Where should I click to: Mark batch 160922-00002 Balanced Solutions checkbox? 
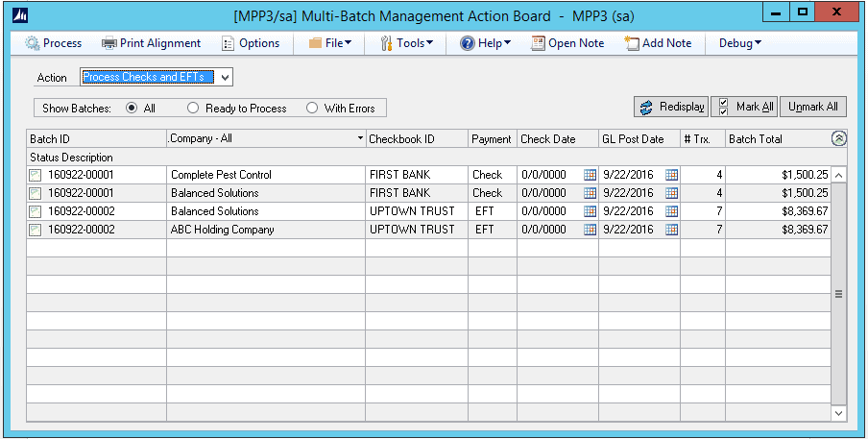[x=35, y=212]
